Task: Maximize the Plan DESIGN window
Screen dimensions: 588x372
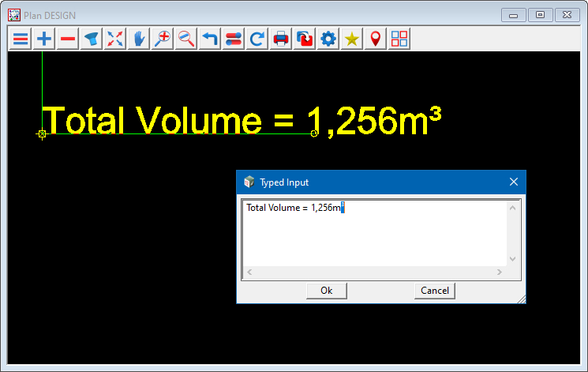Action: click(541, 15)
